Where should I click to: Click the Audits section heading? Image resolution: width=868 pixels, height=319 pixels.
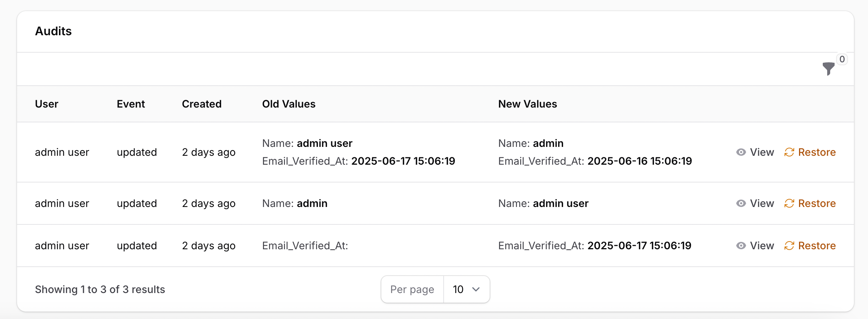click(x=53, y=31)
